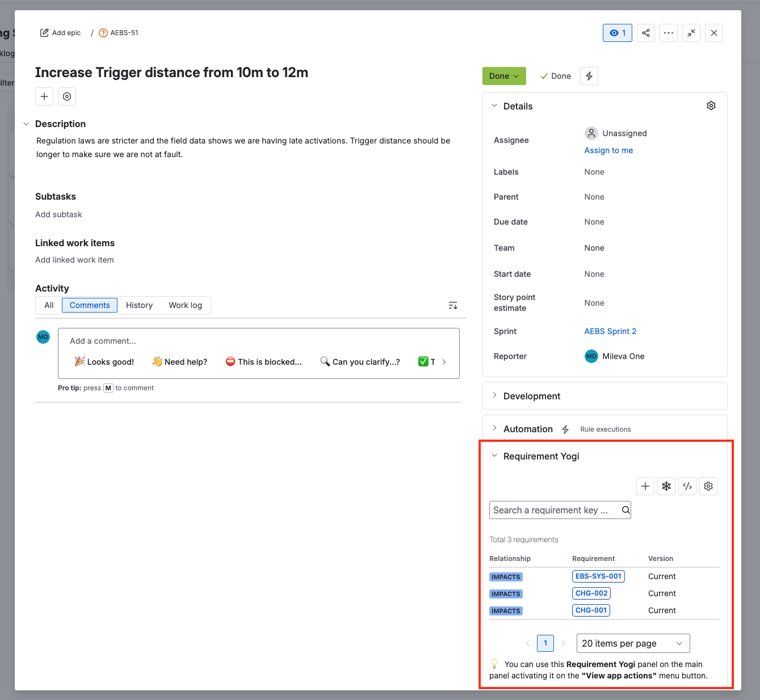Switch to the History activity tab

(x=139, y=305)
